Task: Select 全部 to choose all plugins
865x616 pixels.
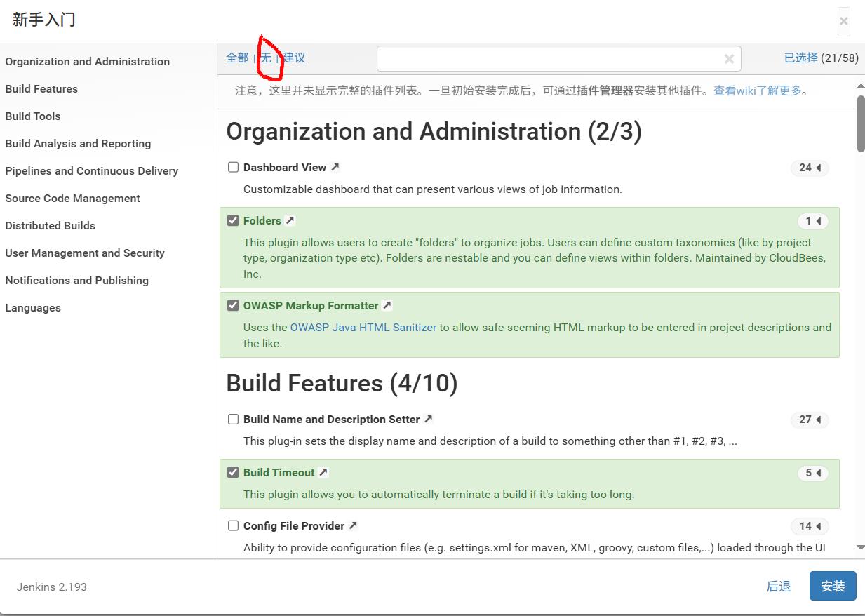Action: click(237, 58)
